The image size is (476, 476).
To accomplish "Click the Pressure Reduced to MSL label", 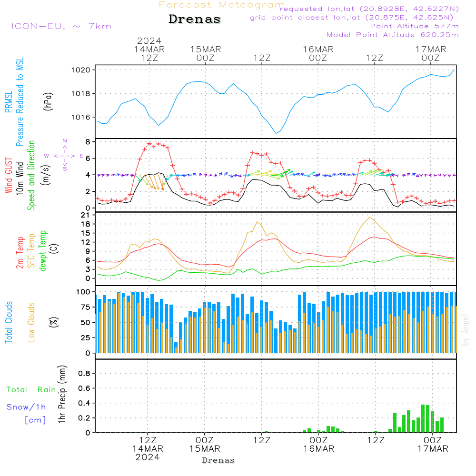I will pos(20,102).
